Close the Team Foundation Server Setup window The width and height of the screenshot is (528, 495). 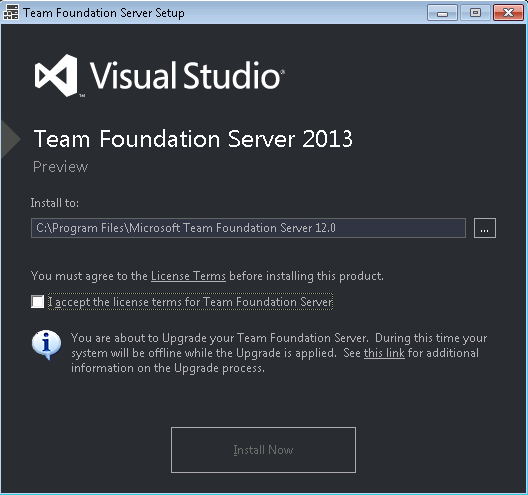click(508, 13)
